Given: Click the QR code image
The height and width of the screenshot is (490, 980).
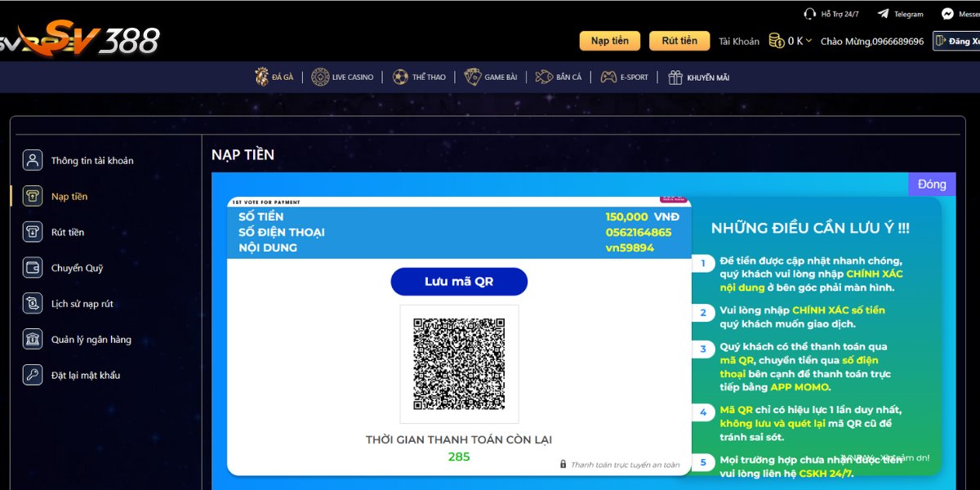Looking at the screenshot, I should (x=459, y=364).
